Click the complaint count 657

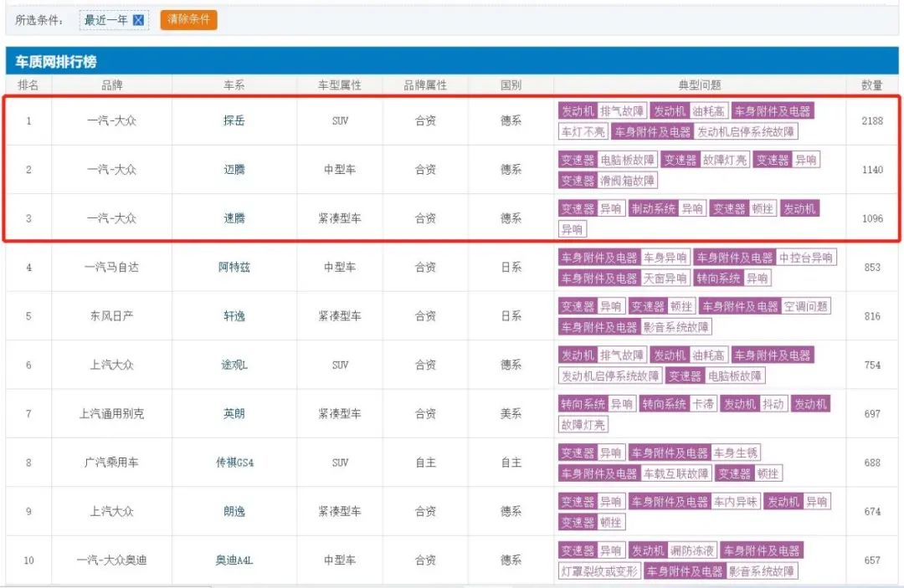872,560
